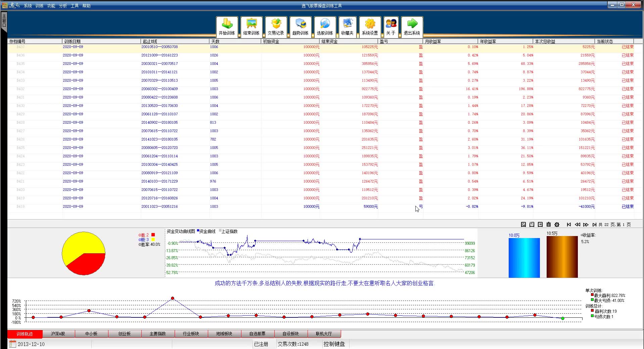
Task: Click the calendar icon in the status bar
Action: [12, 344]
